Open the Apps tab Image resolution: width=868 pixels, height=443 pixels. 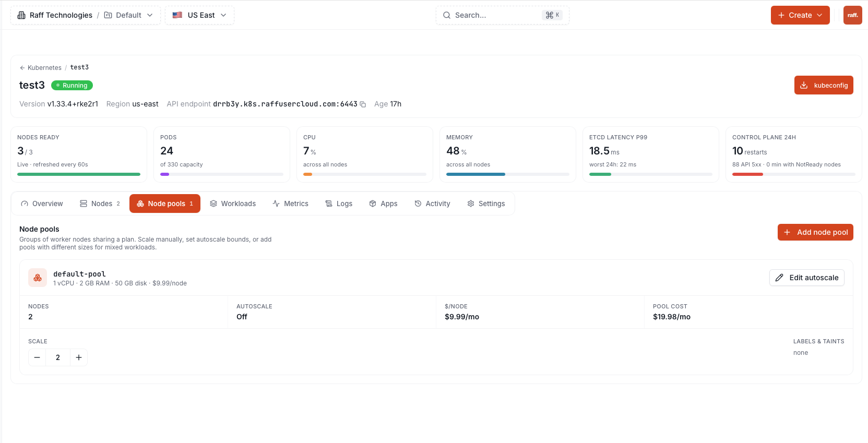383,203
